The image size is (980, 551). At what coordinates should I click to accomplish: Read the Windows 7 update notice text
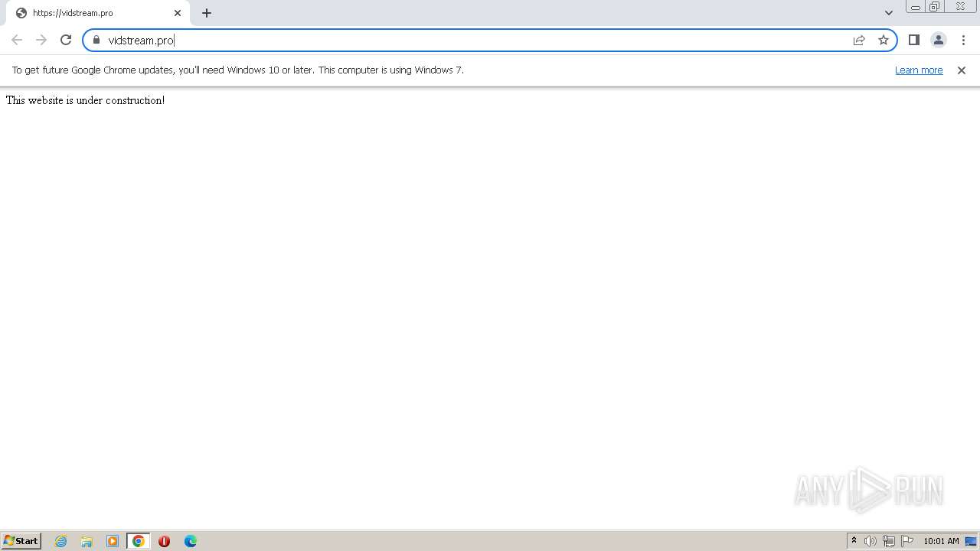click(238, 70)
